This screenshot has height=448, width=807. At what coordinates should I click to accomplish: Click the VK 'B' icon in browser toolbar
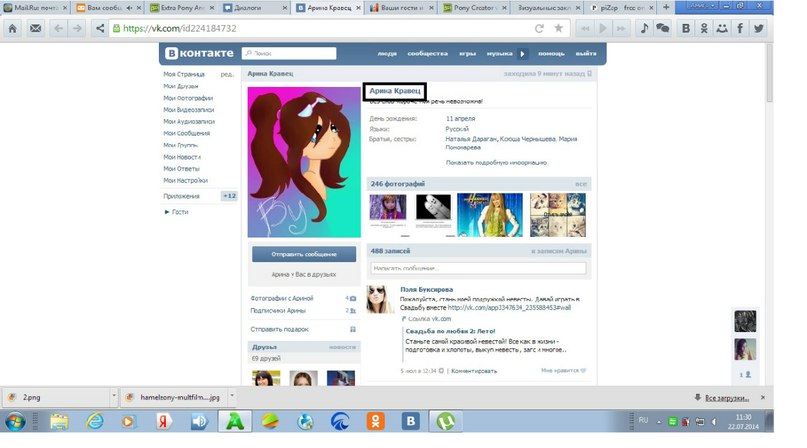click(686, 29)
